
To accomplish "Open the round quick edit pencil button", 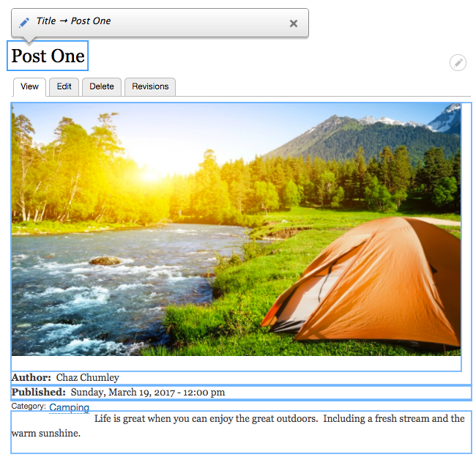I will [x=458, y=62].
